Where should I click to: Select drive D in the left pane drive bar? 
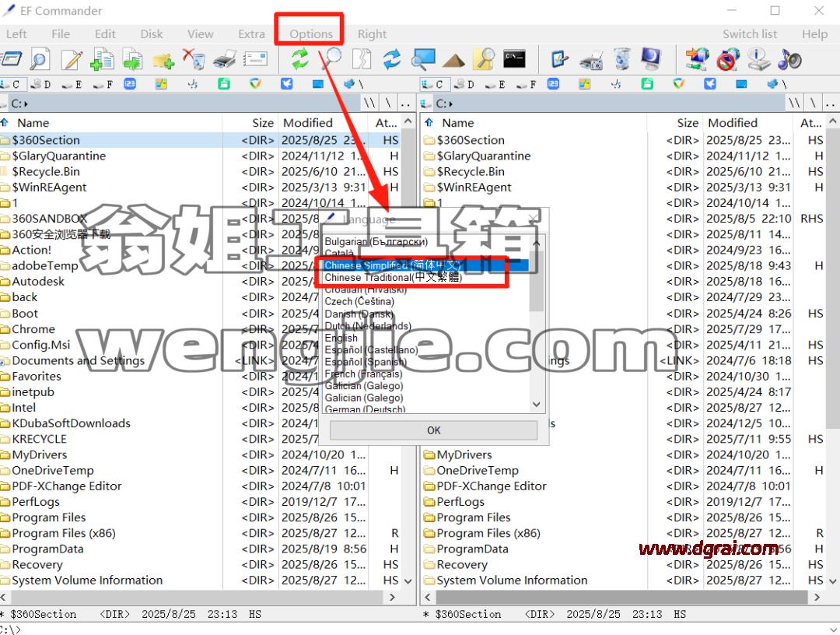(x=40, y=84)
